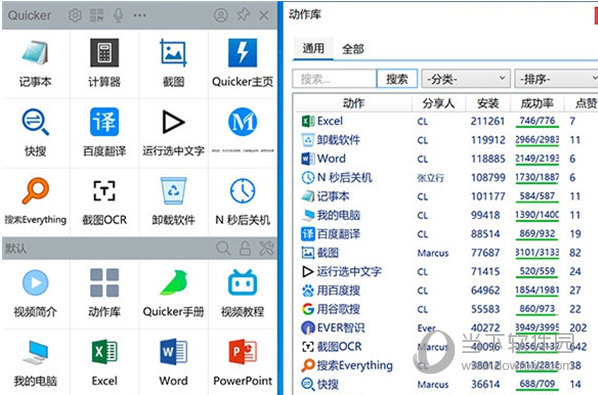Image resolution: width=598 pixels, height=395 pixels.
Task: Click install count 77687 for 截图
Action: tap(485, 253)
